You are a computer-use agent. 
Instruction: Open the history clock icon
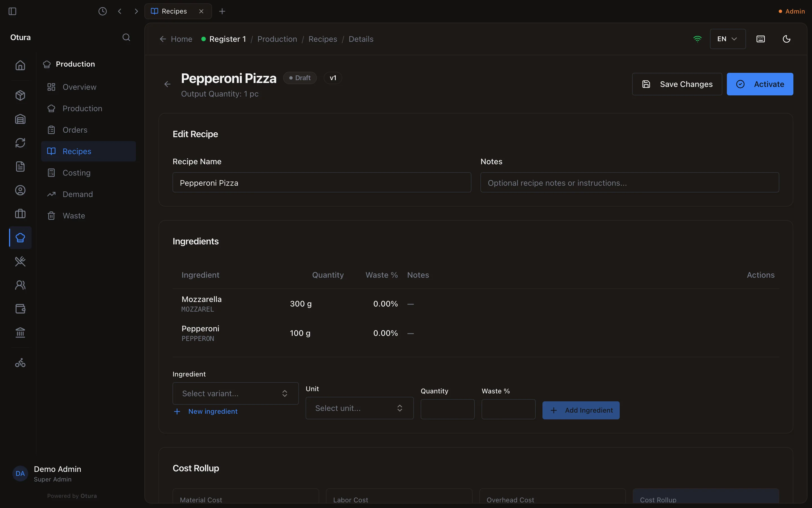point(103,11)
